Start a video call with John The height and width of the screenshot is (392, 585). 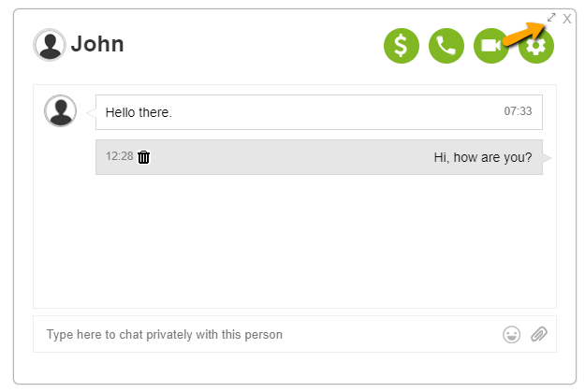[x=490, y=46]
